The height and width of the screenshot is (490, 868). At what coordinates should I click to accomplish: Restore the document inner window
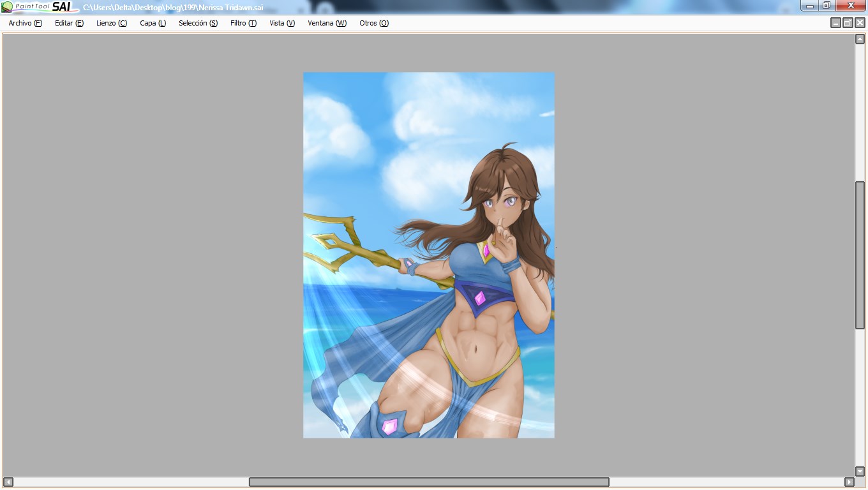click(848, 23)
